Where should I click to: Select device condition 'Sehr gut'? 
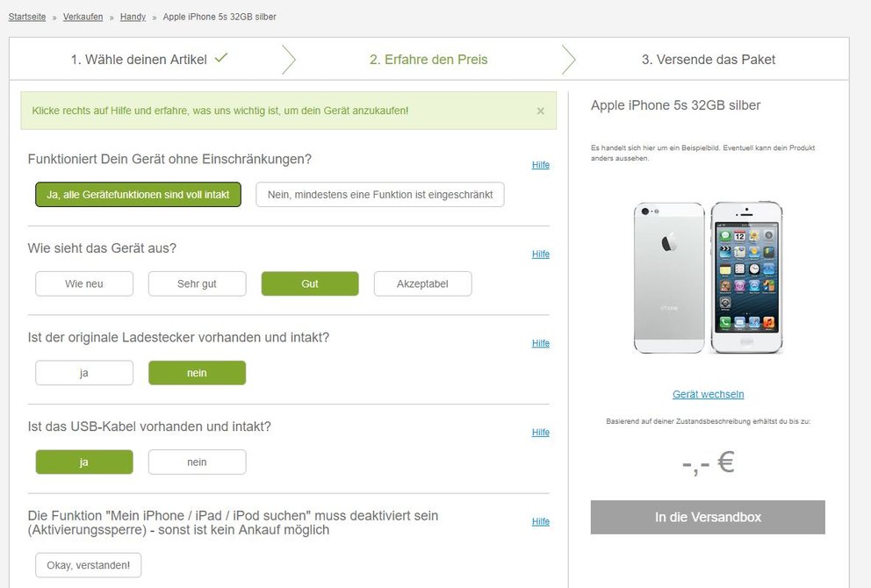(198, 283)
